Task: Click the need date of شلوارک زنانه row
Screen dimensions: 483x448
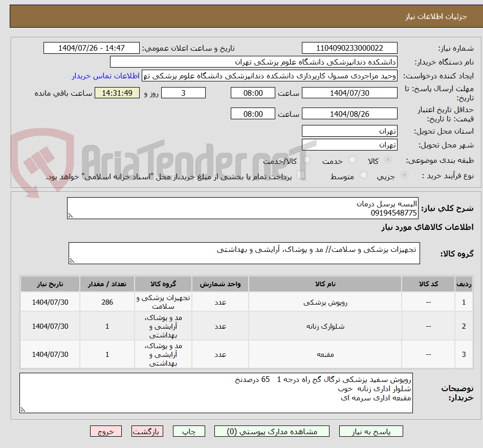Action: [x=50, y=326]
